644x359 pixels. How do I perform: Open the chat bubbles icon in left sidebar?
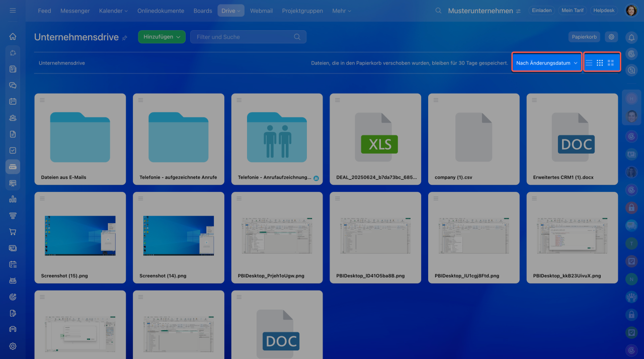(13, 85)
